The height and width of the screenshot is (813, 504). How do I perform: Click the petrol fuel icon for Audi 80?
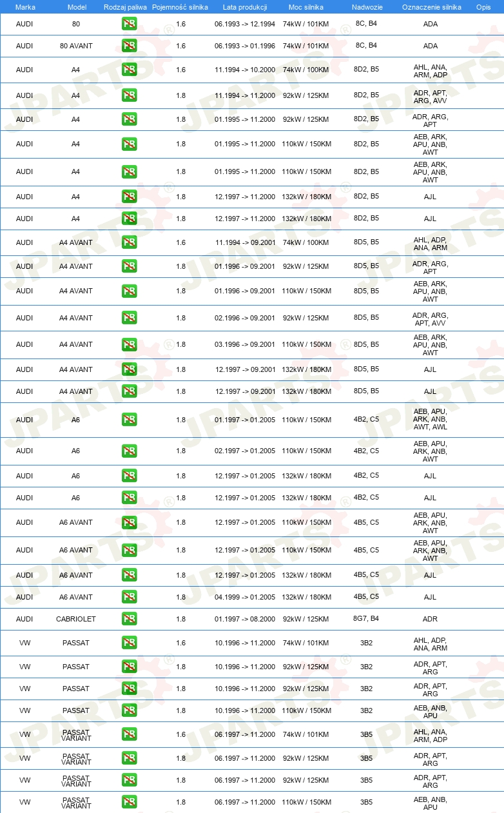[x=129, y=24]
